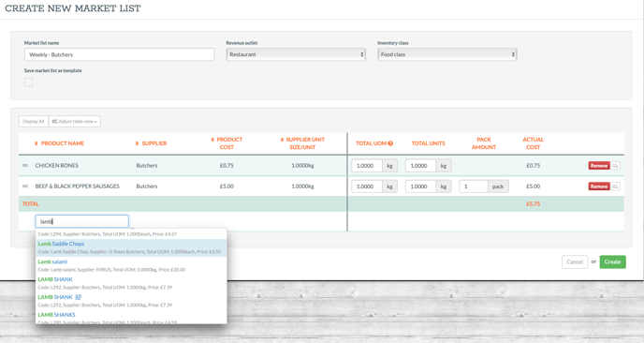Choose the LAMB SHANKS suggestion
644x343 pixels.
(x=131, y=319)
